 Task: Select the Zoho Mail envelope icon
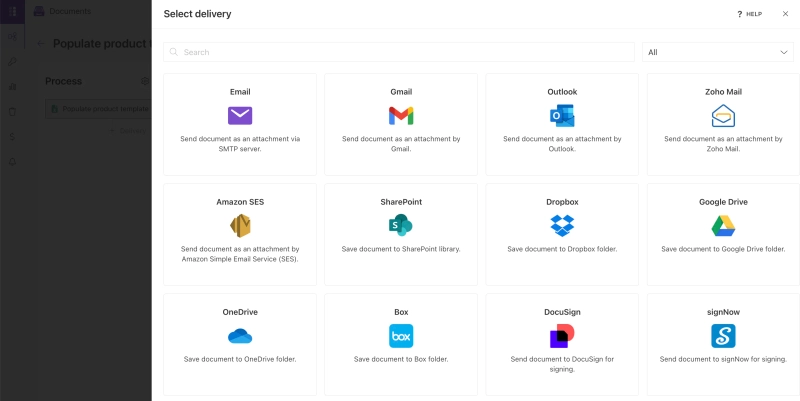[723, 116]
